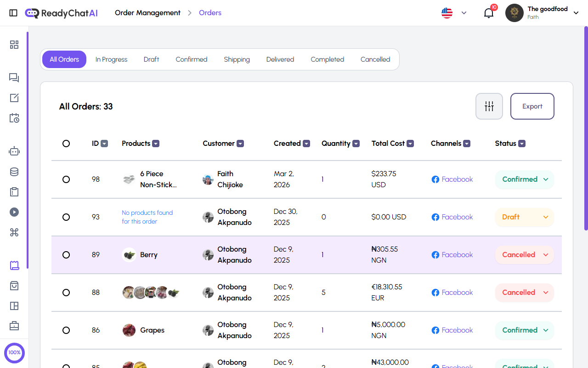Click the robot bot icon in sidebar
Viewport: 588px width, 368px height.
[14, 151]
